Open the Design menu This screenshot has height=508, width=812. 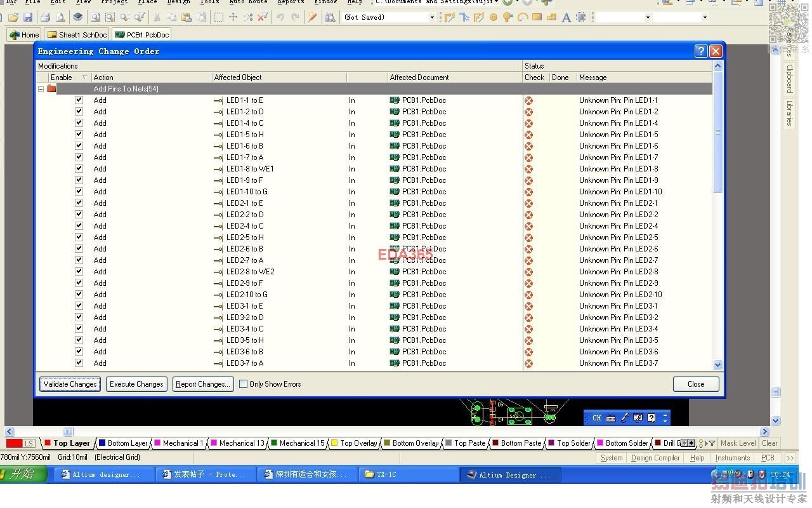coord(178,3)
